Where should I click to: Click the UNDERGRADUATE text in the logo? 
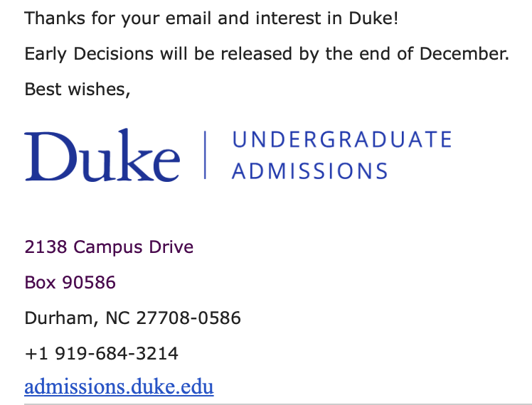[x=342, y=139]
